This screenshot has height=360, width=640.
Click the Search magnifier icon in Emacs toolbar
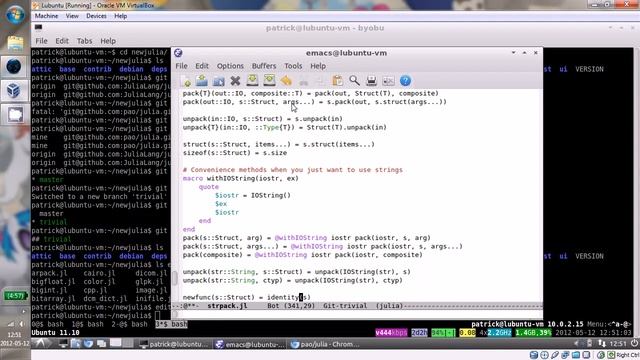coord(354,80)
